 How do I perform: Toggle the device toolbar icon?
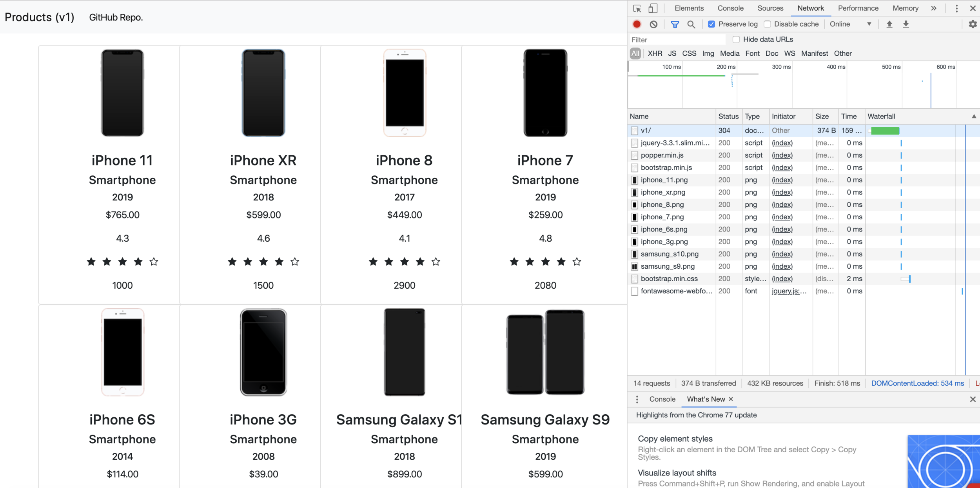653,8
